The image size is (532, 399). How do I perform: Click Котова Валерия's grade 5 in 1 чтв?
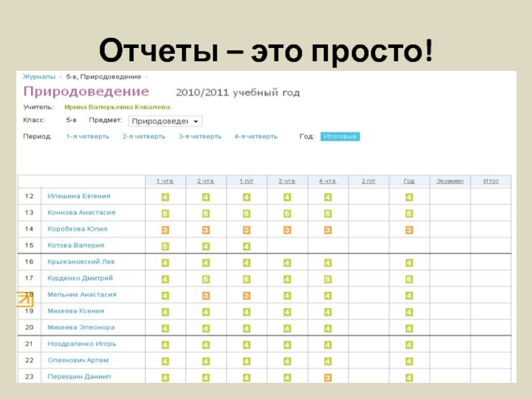point(165,246)
